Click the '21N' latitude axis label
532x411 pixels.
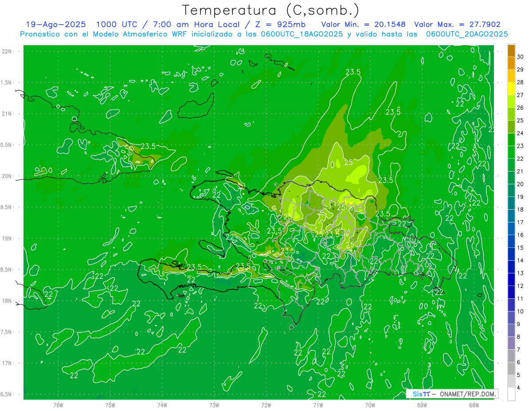[x=8, y=114]
